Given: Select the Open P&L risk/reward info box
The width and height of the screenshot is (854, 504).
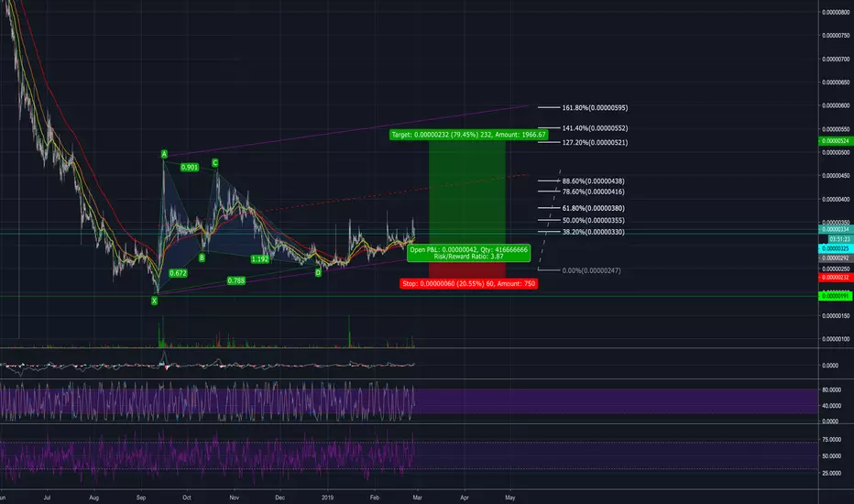Looking at the screenshot, I should pos(468,253).
